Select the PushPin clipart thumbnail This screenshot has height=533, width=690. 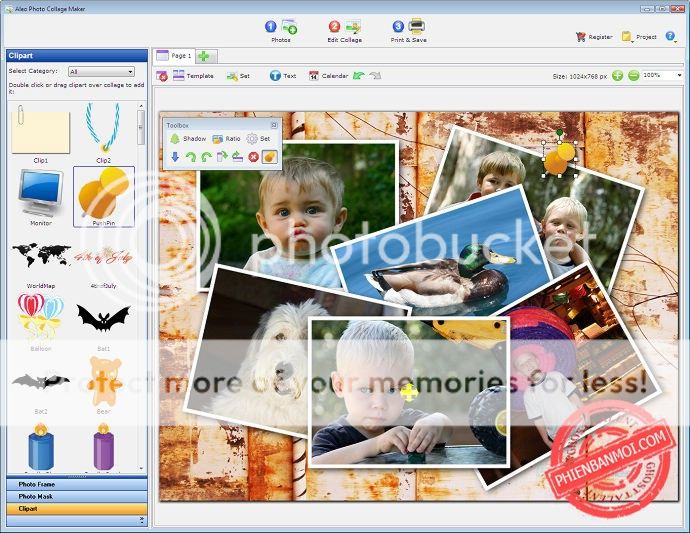[x=104, y=197]
